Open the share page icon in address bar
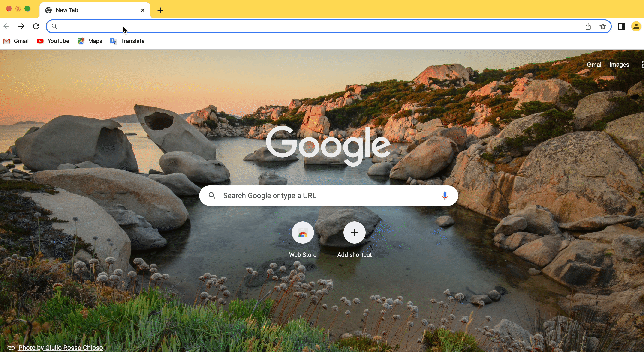Viewport: 644px width, 352px height. click(x=588, y=26)
